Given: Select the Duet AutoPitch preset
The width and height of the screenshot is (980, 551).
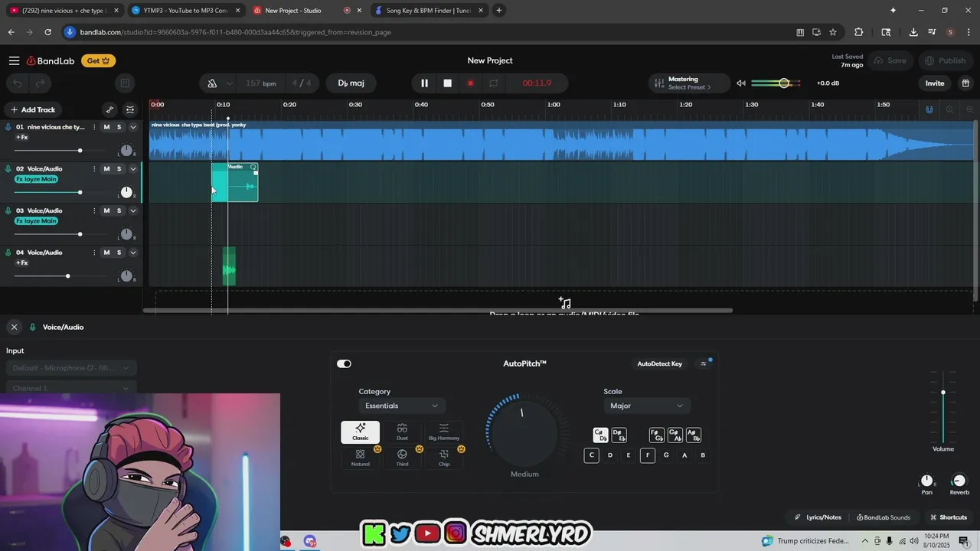Looking at the screenshot, I should (x=402, y=432).
